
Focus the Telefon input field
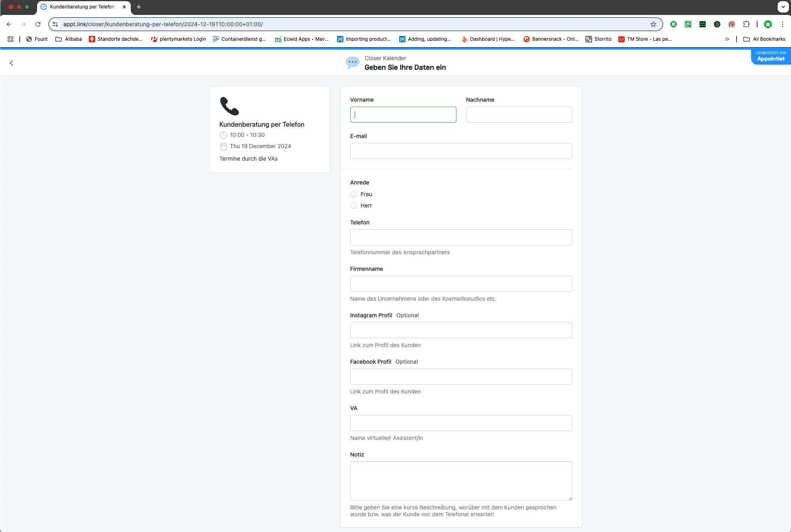(461, 237)
